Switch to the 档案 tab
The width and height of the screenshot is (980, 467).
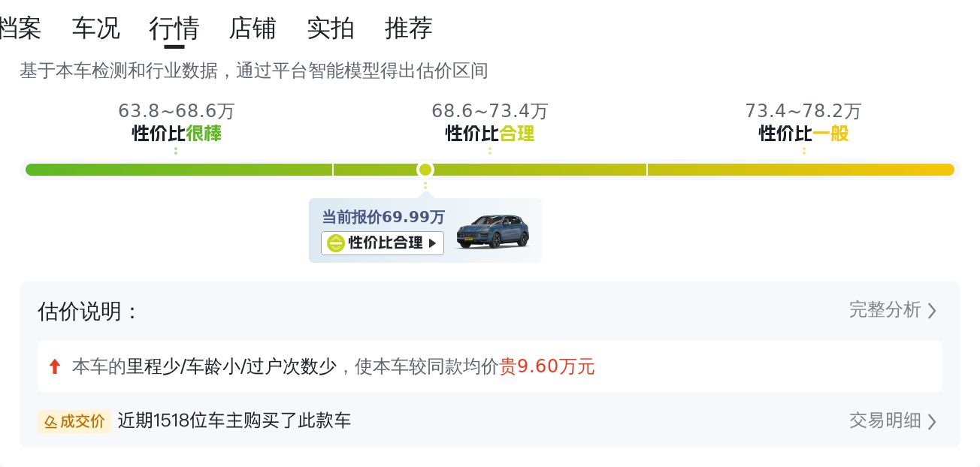(x=20, y=29)
